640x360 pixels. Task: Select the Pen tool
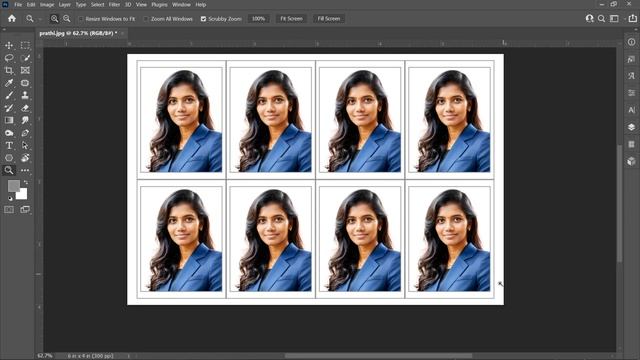point(25,133)
